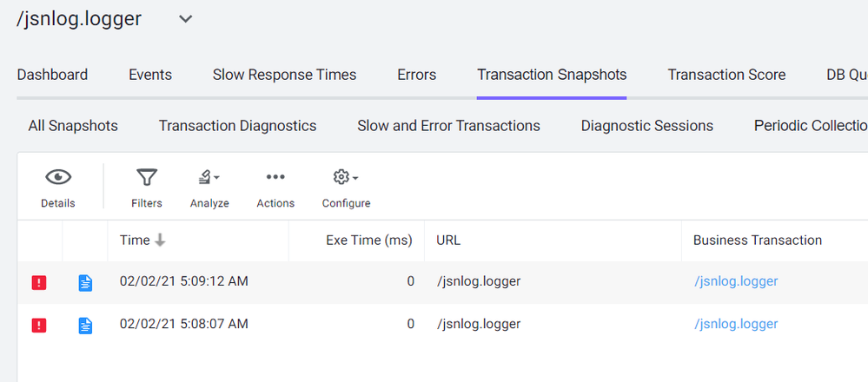This screenshot has height=382, width=868.
Task: Open the Diagnostic Sessions subtab
Action: pyautogui.click(x=646, y=126)
